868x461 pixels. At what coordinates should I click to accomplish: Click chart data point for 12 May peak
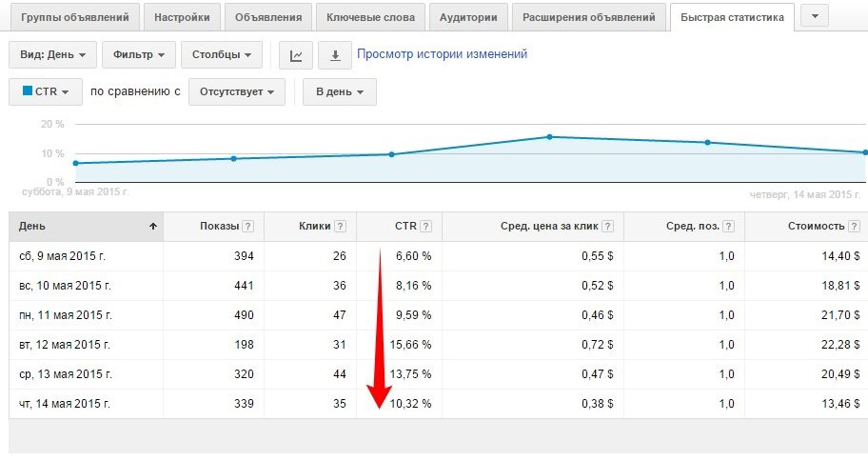pos(549,137)
